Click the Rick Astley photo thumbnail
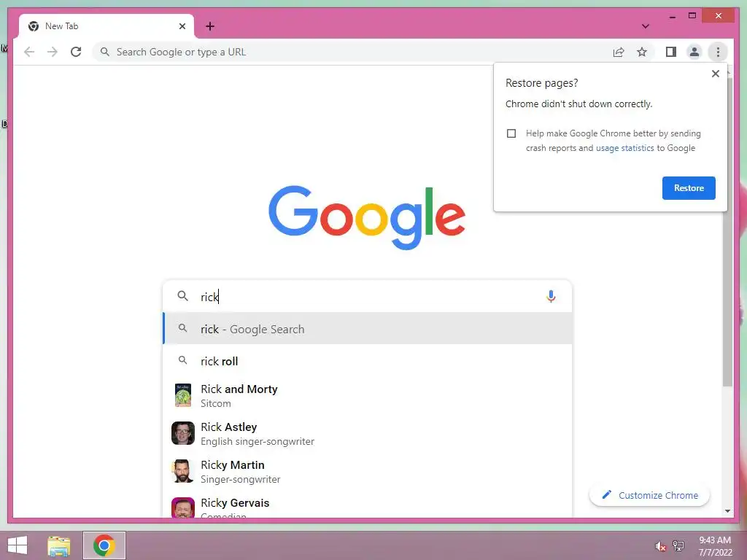Screen dimensions: 747x560 tap(183, 433)
